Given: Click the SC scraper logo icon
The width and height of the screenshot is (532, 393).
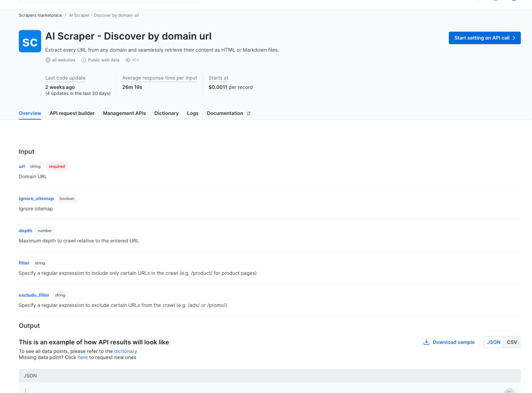Looking at the screenshot, I should (30, 41).
